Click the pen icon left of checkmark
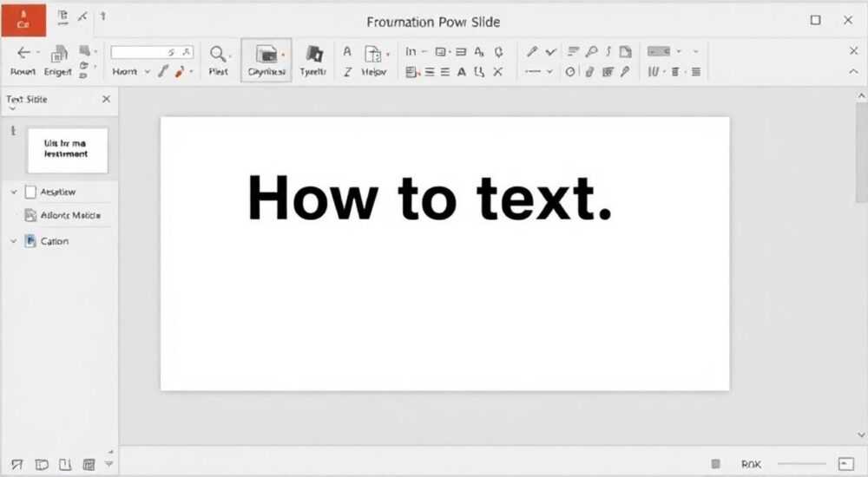 tap(532, 51)
